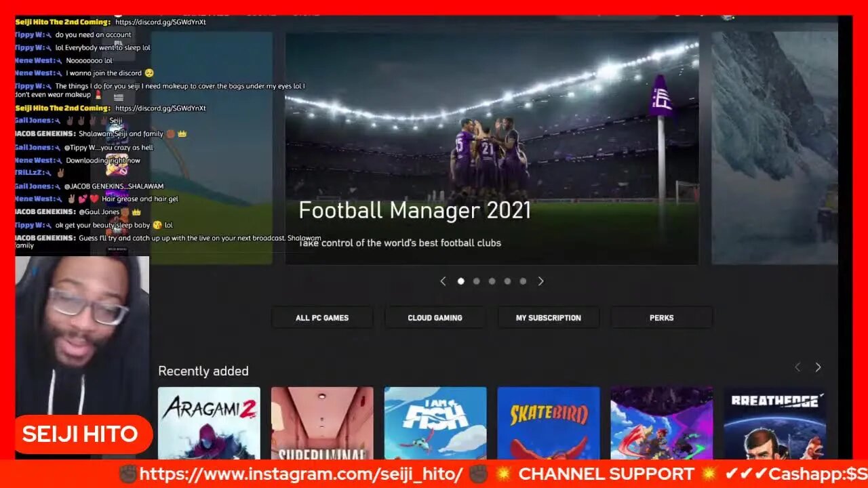
Task: Click 'Take control of the world's best football clubs' subtitle
Action: click(400, 243)
